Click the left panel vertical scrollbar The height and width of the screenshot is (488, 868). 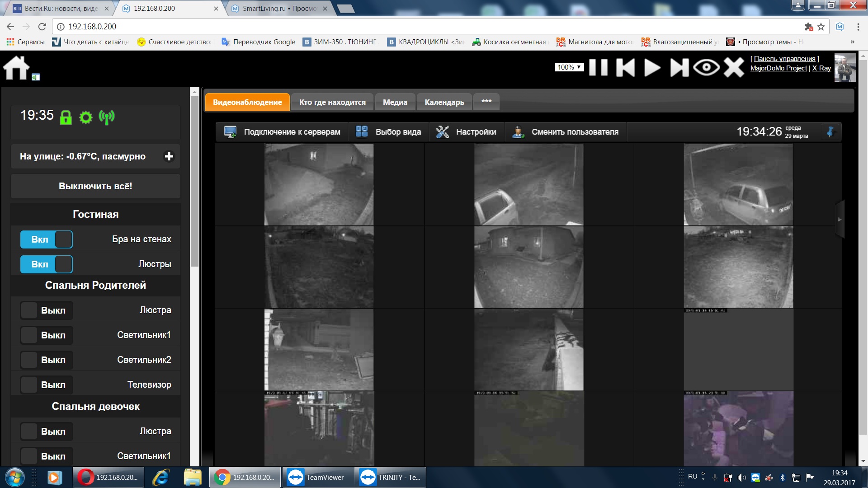pos(195,181)
